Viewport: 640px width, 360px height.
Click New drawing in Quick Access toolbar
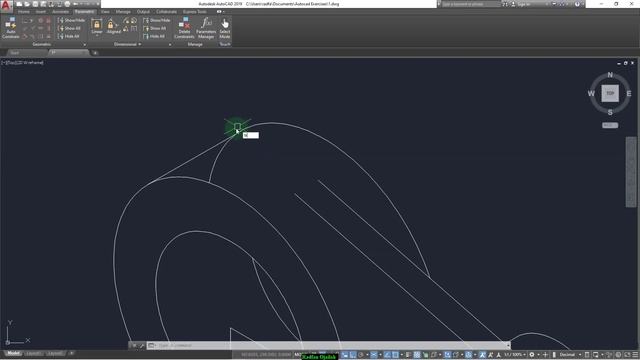(x=19, y=4)
